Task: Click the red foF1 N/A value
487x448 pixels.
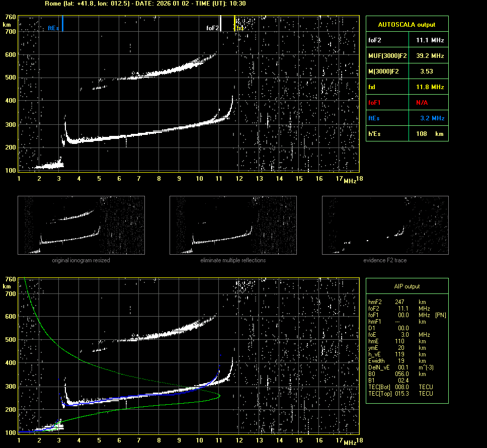Action: click(422, 103)
